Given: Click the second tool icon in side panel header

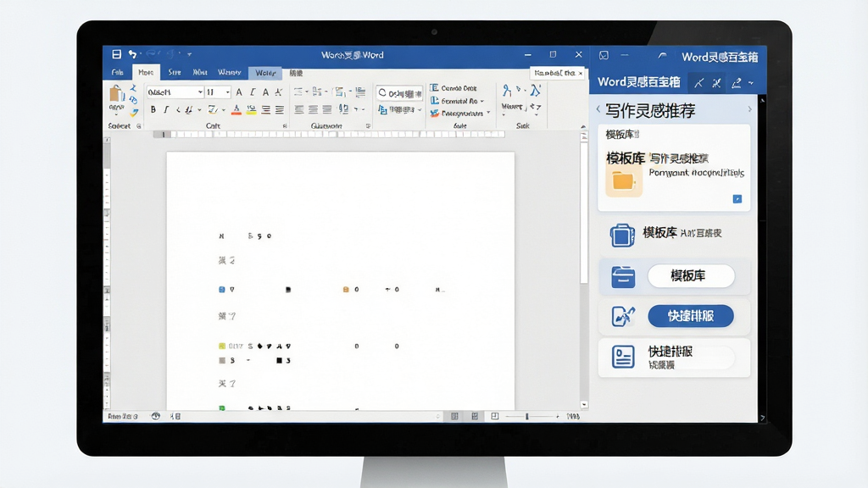Looking at the screenshot, I should (717, 83).
